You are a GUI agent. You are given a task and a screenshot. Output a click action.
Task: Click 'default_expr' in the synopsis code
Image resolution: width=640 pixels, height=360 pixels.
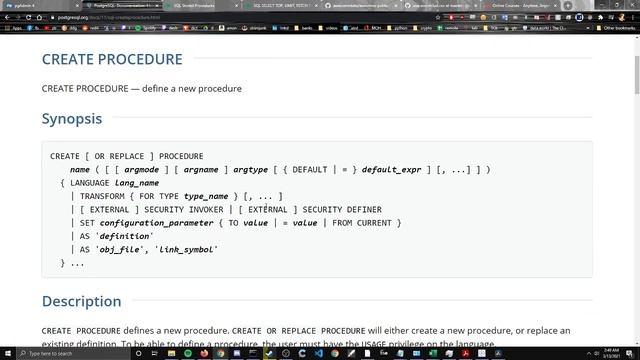coord(391,170)
